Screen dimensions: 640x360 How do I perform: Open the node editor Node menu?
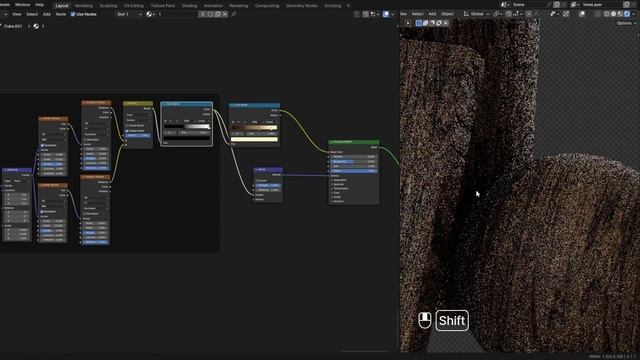[x=61, y=14]
